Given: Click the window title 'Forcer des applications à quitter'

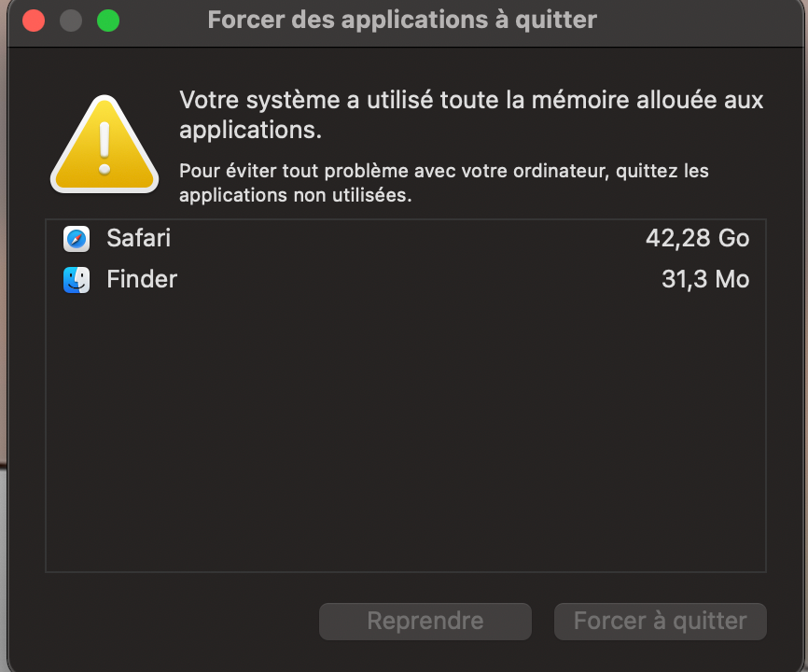Looking at the screenshot, I should [402, 20].
